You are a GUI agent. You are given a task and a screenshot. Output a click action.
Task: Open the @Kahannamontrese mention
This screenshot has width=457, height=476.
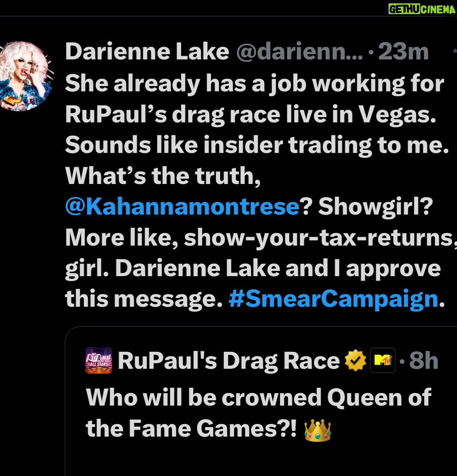coord(182,206)
